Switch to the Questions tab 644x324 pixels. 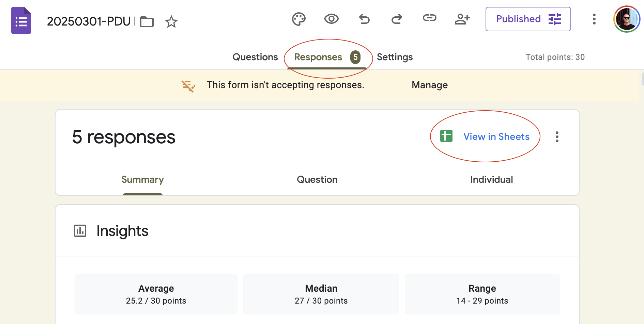(255, 57)
